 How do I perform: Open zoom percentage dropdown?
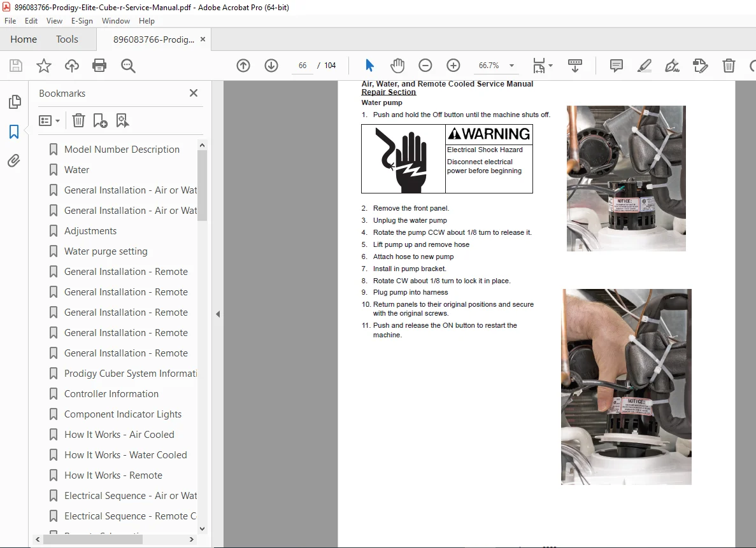coord(511,66)
